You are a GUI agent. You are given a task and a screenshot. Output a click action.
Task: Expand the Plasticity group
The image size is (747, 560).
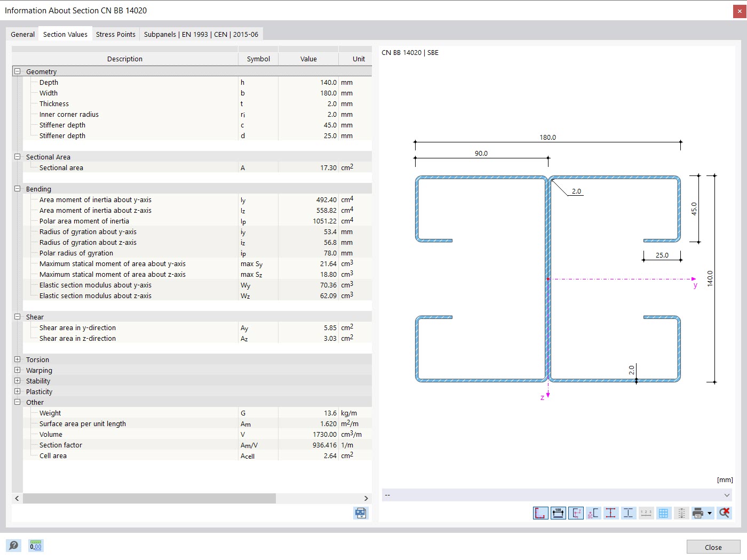point(17,391)
